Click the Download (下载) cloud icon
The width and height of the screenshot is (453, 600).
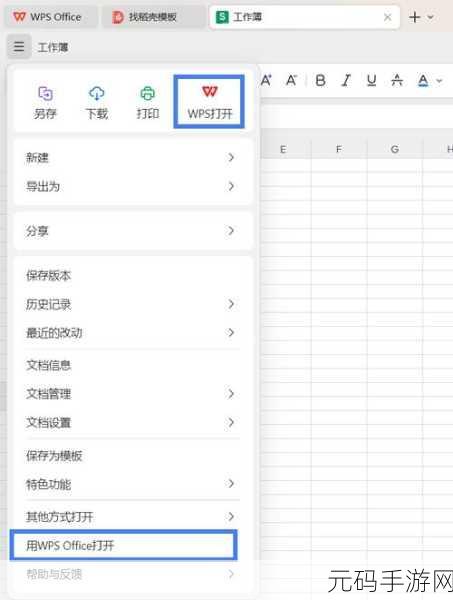click(x=96, y=93)
